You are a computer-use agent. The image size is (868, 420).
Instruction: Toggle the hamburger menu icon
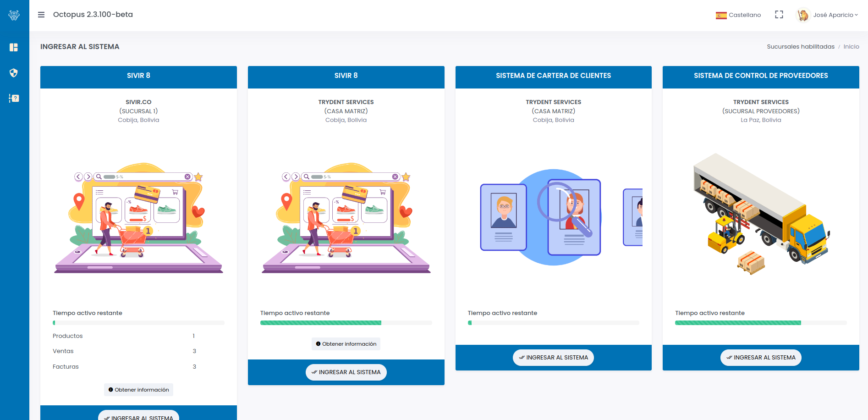[x=41, y=15]
